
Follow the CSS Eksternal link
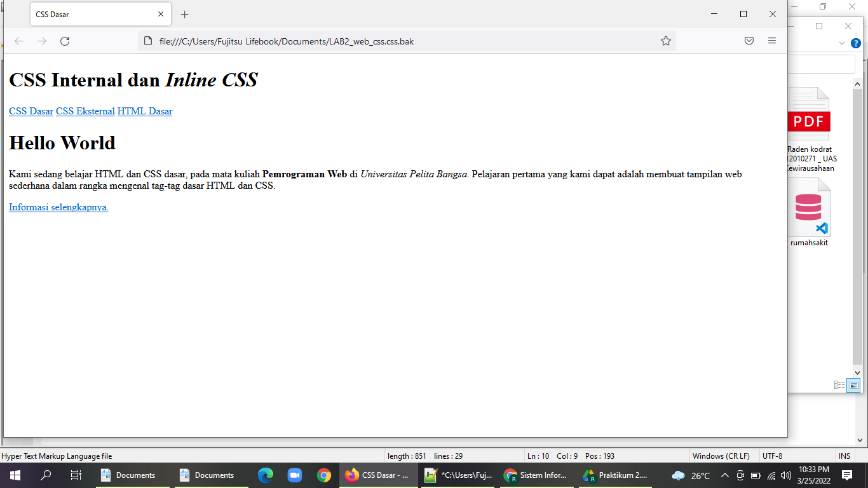pyautogui.click(x=85, y=111)
